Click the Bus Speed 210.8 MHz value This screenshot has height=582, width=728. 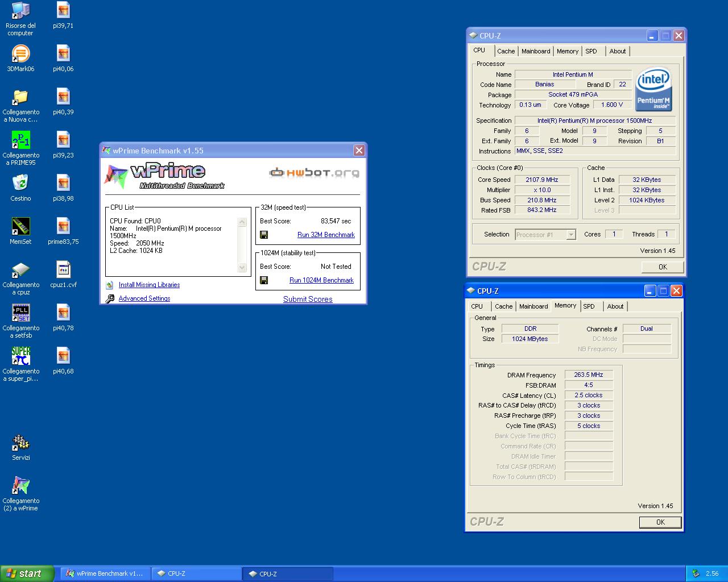pyautogui.click(x=541, y=200)
